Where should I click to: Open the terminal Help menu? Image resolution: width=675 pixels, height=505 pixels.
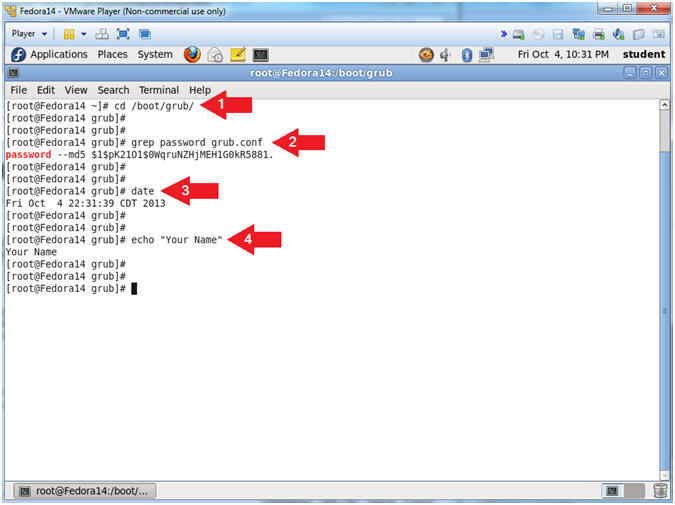point(200,90)
